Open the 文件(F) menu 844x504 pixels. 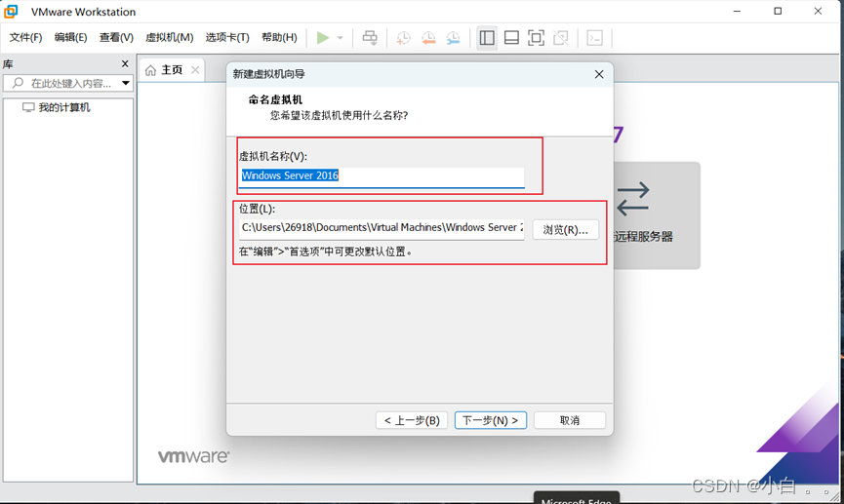[x=25, y=37]
